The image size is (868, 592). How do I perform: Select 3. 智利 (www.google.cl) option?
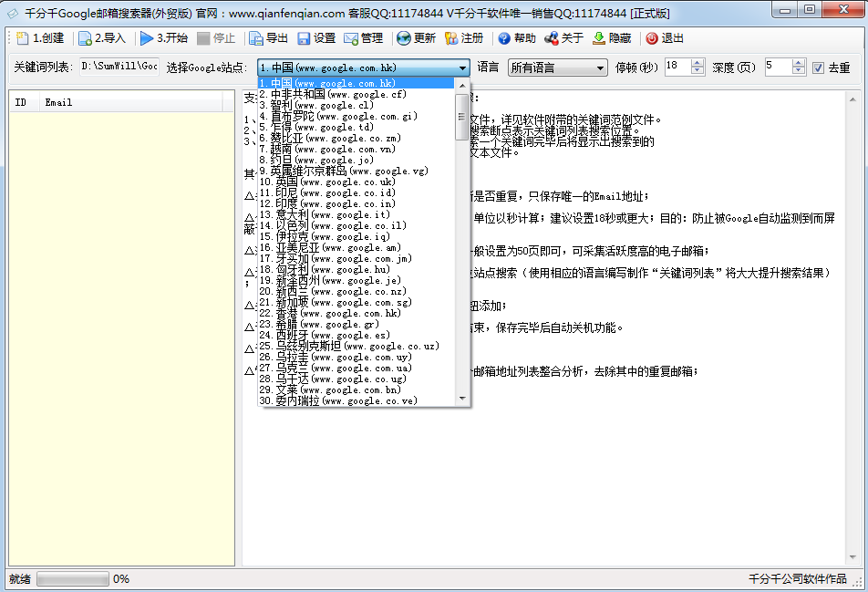(x=356, y=105)
